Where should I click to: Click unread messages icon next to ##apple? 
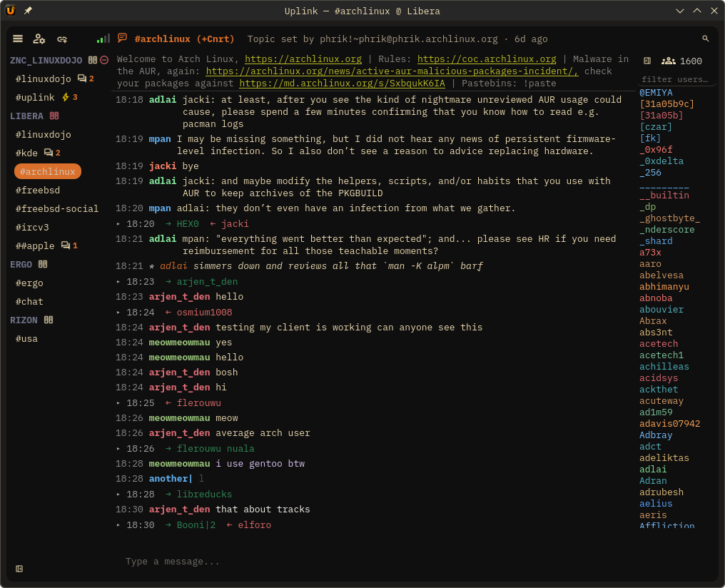click(x=66, y=245)
